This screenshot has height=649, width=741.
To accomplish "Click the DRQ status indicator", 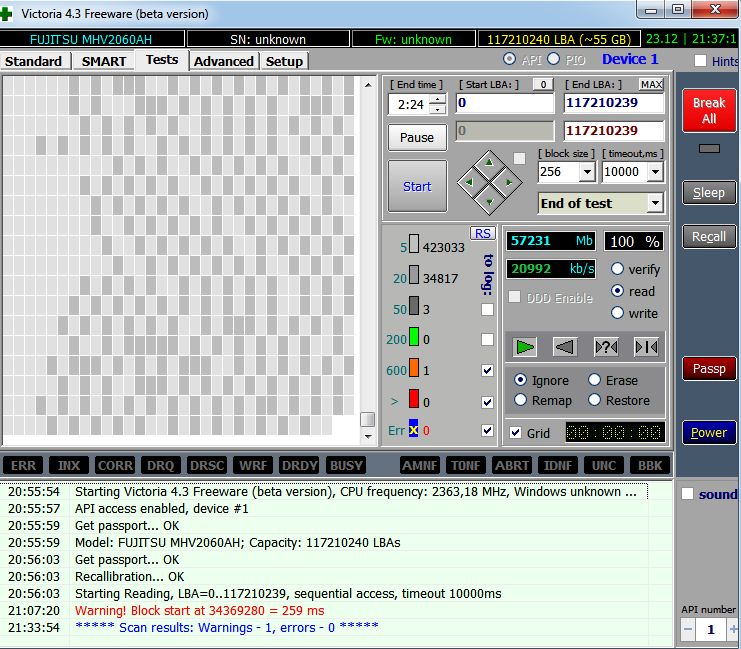I will (x=161, y=466).
